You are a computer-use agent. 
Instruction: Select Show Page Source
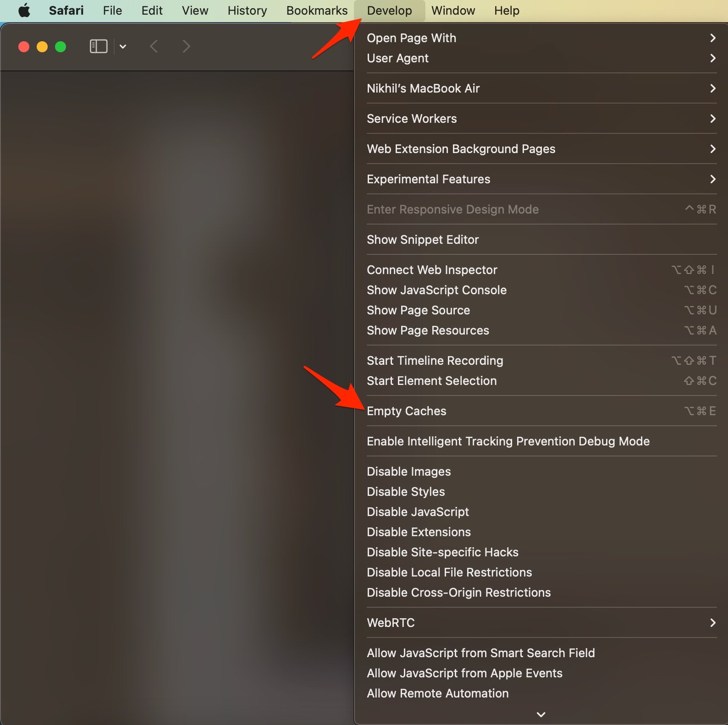pos(418,310)
